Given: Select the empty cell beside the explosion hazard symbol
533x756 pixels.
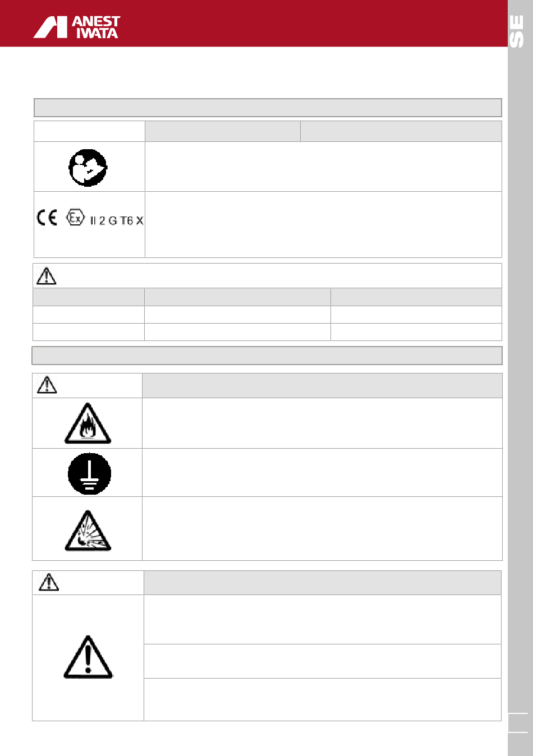Looking at the screenshot, I should coord(322,528).
